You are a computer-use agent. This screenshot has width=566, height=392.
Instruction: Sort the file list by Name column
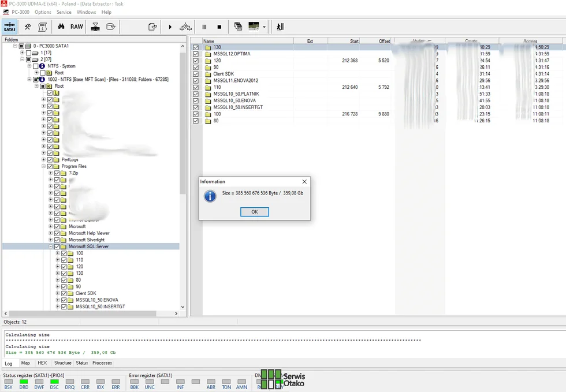click(x=248, y=41)
